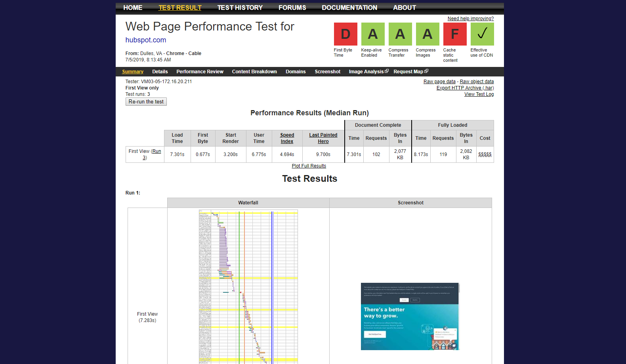This screenshot has width=626, height=364.
Task: Click the Fully Loaded time 8.173s
Action: [421, 154]
